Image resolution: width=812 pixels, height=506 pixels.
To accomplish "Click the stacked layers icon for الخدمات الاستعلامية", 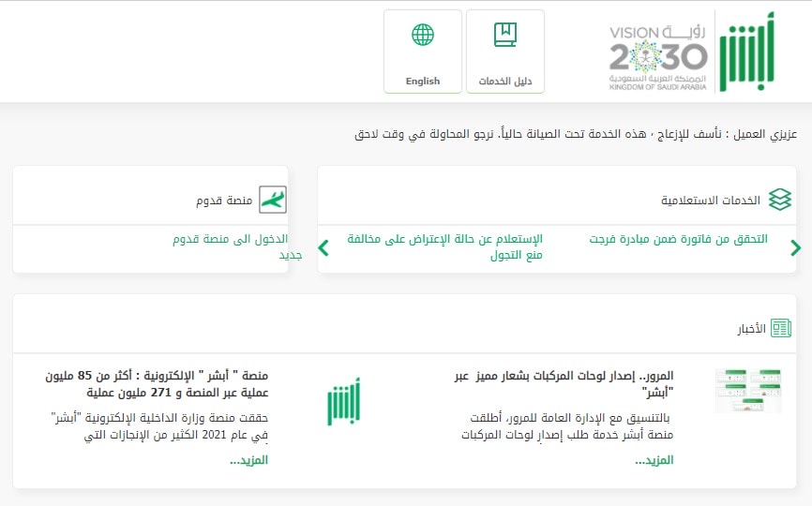I will coord(779,200).
